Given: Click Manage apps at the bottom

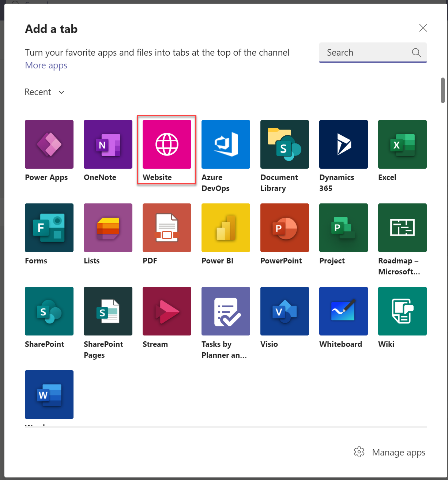Looking at the screenshot, I should coord(390,453).
